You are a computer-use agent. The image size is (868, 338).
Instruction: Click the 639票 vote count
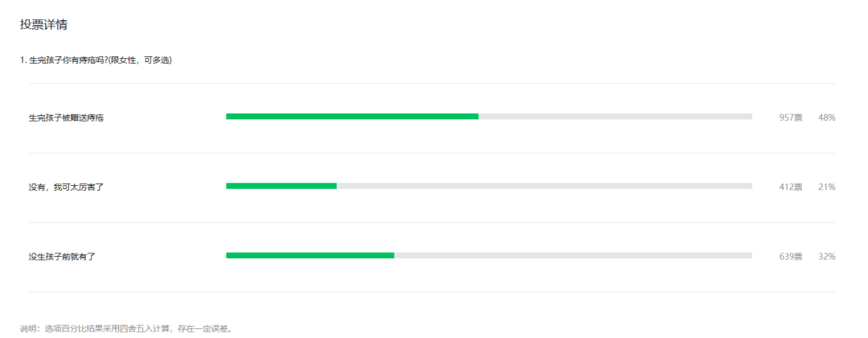[791, 257]
